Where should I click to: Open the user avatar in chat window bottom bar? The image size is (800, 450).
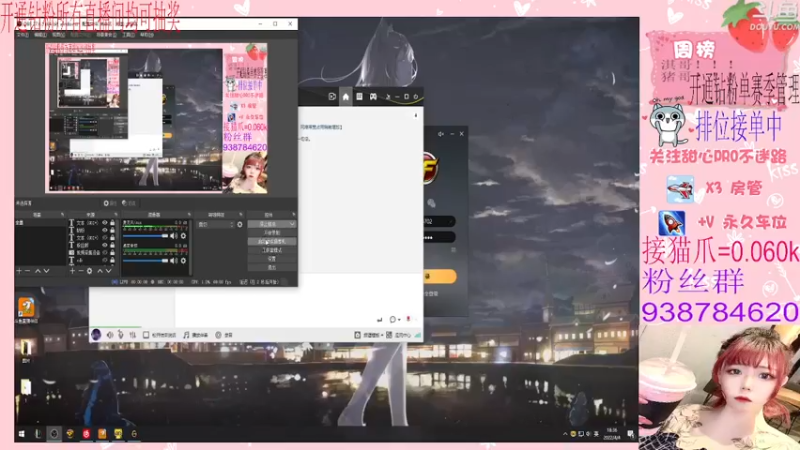click(x=96, y=335)
